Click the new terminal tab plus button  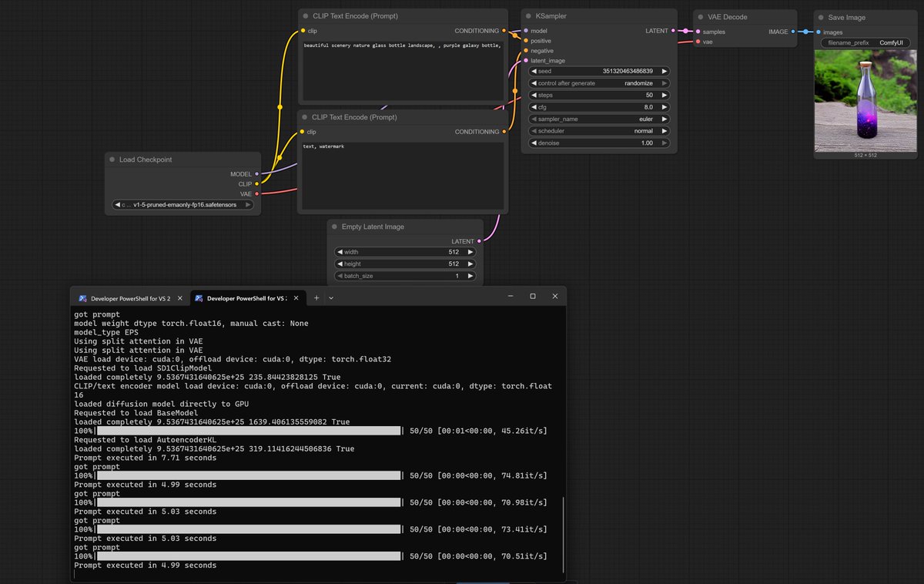pyautogui.click(x=317, y=297)
